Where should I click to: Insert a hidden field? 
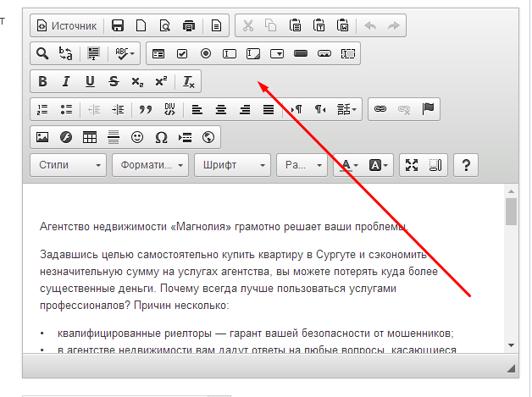(x=348, y=53)
